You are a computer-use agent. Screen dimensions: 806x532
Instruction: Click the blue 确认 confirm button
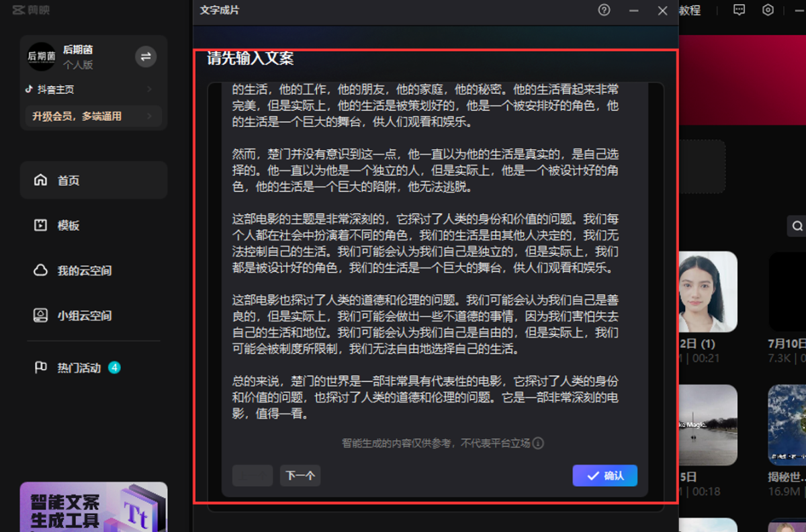pyautogui.click(x=604, y=476)
